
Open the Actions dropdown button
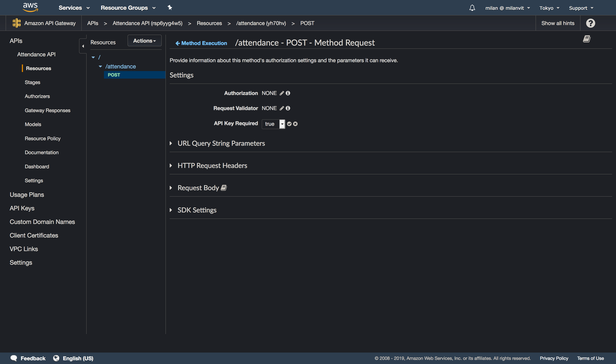144,41
